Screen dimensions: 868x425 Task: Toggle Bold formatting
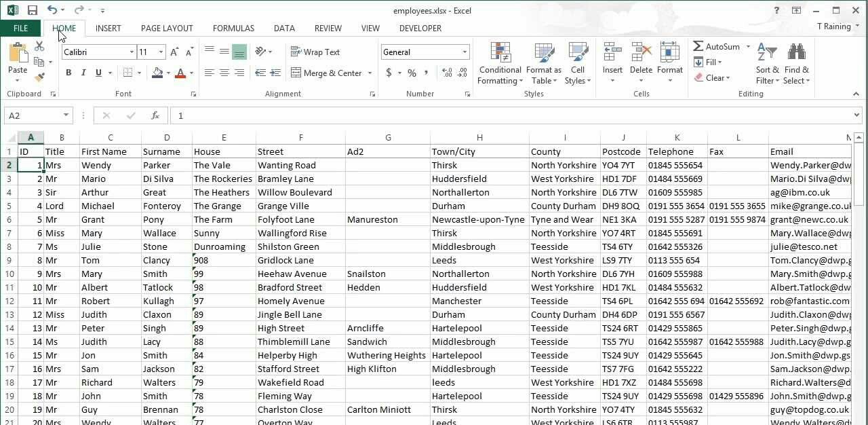[68, 73]
